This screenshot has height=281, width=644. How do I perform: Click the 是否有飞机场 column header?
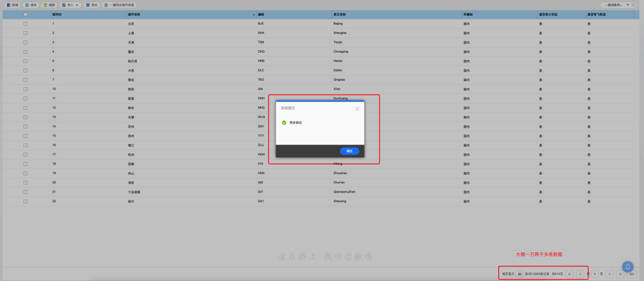click(597, 14)
